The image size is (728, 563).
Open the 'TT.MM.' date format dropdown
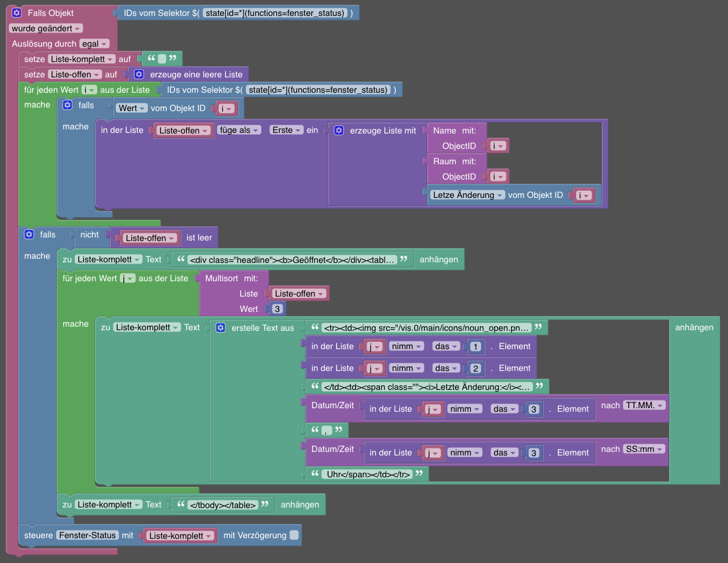(645, 405)
